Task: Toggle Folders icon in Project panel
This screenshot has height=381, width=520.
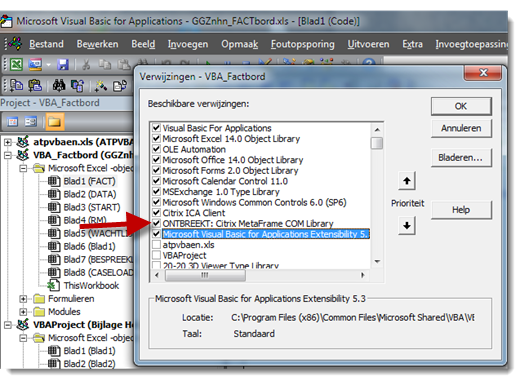Action: 55,122
